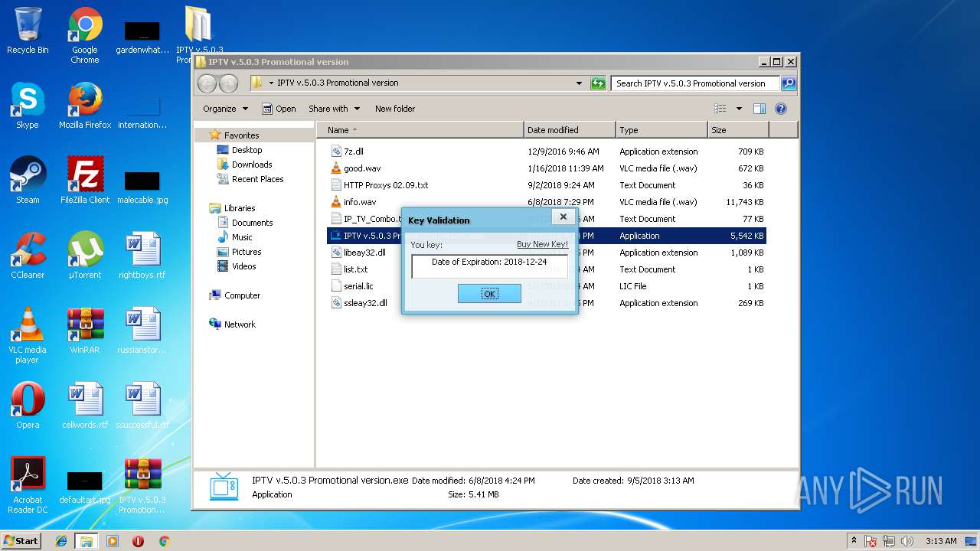The width and height of the screenshot is (980, 551).
Task: Open Steam desktop shortcut
Action: tap(28, 181)
